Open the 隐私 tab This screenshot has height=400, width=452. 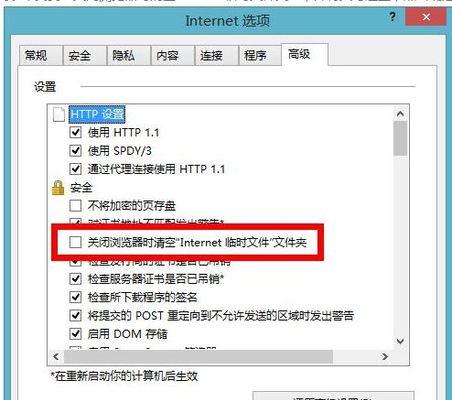[x=128, y=55]
